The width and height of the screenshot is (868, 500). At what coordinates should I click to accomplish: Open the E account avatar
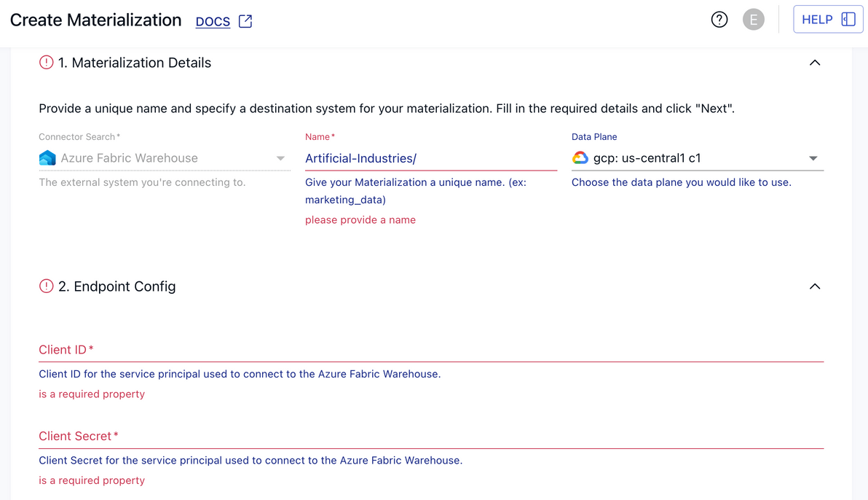[x=754, y=19]
